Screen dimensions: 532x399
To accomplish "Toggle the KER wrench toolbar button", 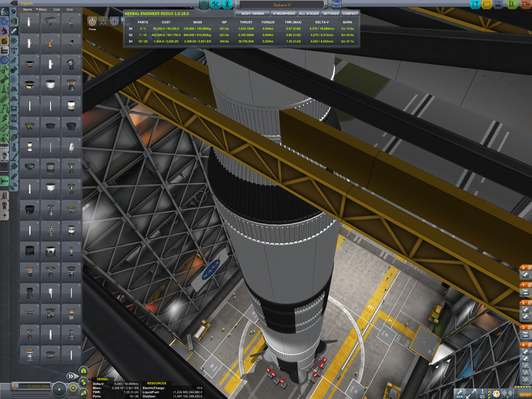I will 460,393.
